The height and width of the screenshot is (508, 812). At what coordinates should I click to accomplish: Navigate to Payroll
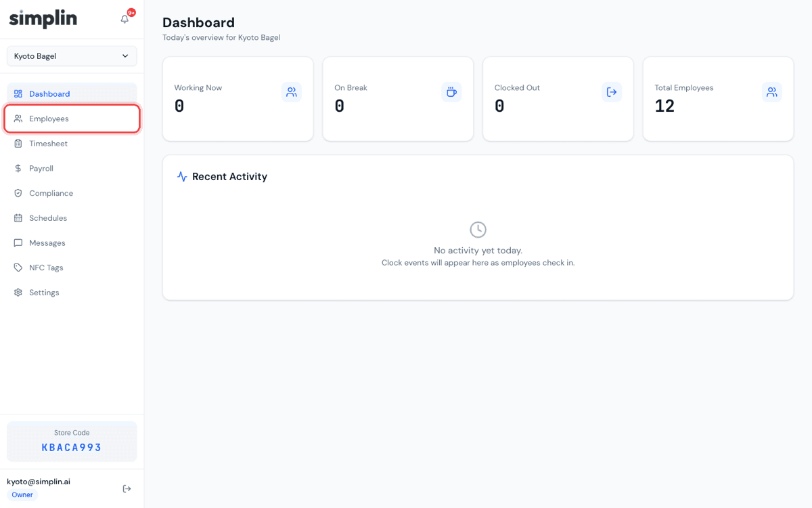(x=72, y=169)
